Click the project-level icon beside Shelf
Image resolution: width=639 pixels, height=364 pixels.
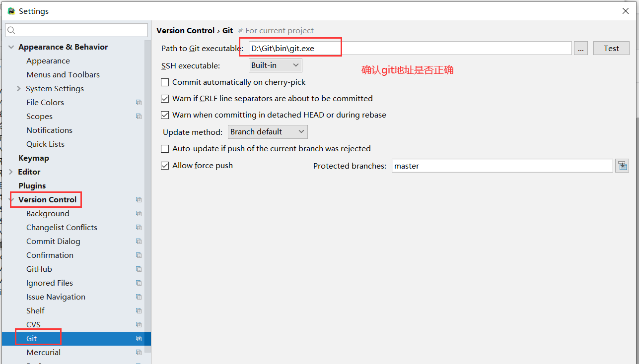[x=139, y=311]
